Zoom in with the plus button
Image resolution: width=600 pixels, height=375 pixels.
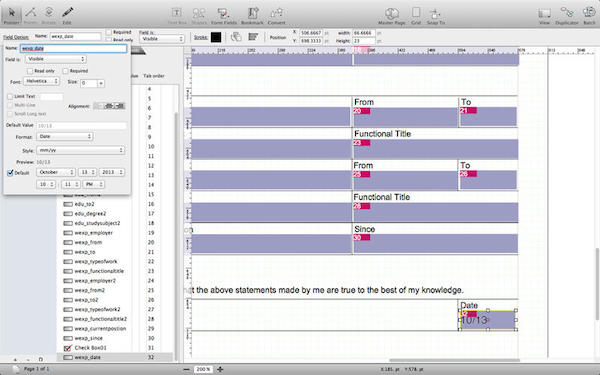coord(220,369)
